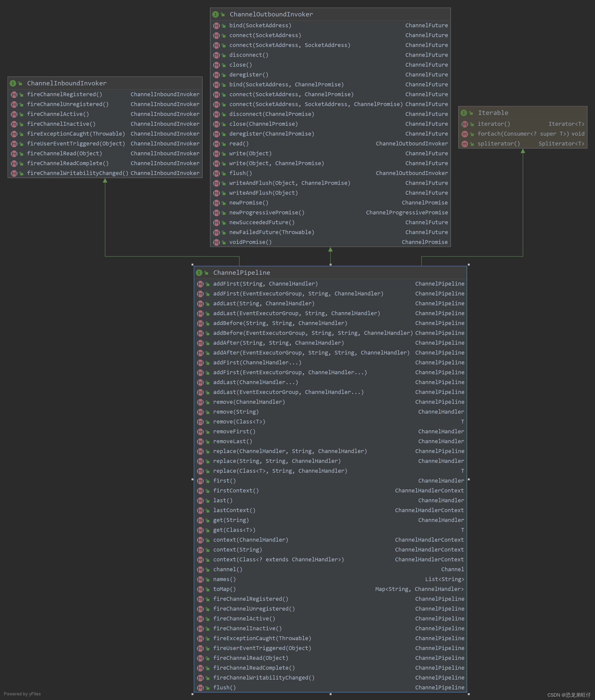This screenshot has height=700, width=595.
Task: Open the Powered by yFiles link
Action: tap(22, 694)
